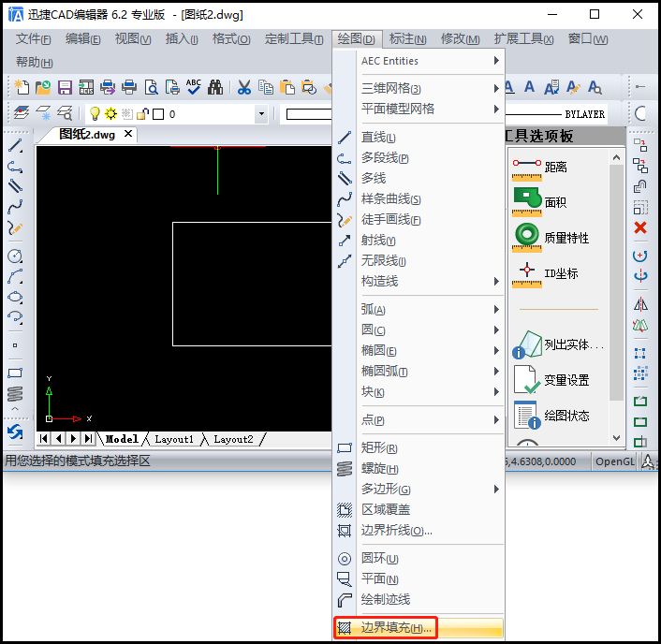This screenshot has width=661, height=644.
Task: Select the Ellipse tool in left toolbar
Action: click(15, 297)
